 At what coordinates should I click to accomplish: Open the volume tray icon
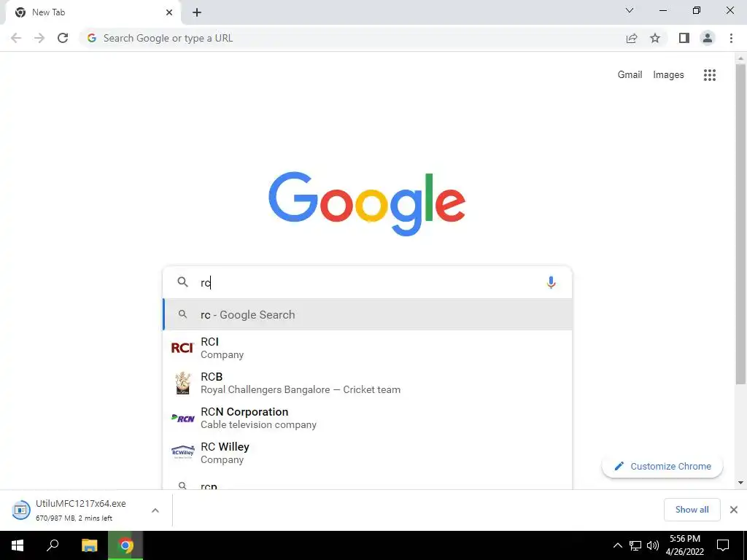(x=653, y=545)
